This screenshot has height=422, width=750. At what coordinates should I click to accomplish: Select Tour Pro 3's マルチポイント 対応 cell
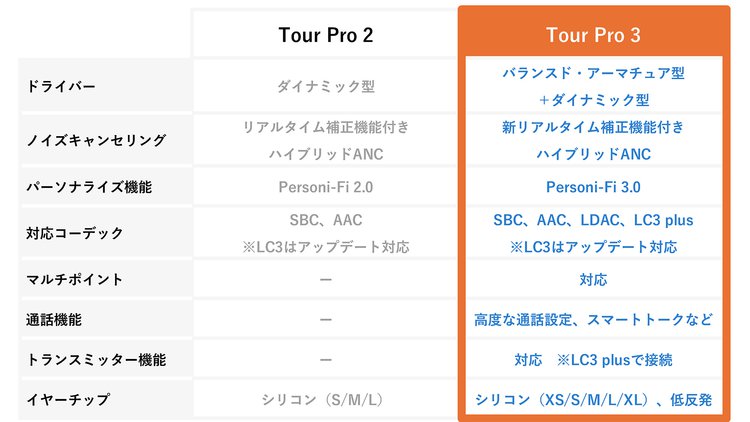coord(593,280)
